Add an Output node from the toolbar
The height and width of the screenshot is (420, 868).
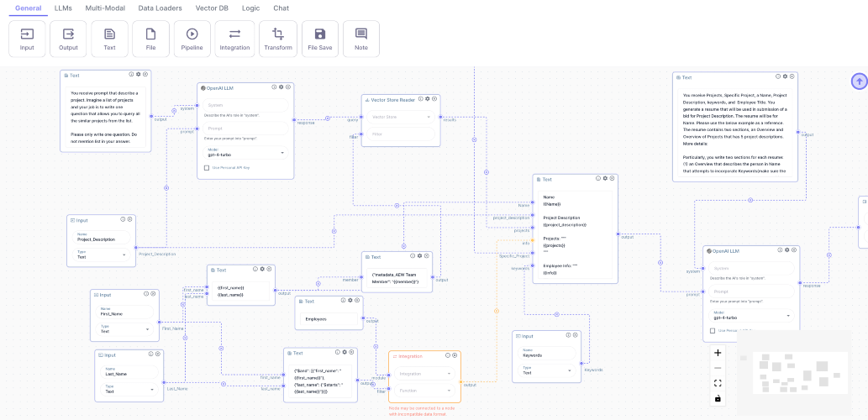point(68,39)
